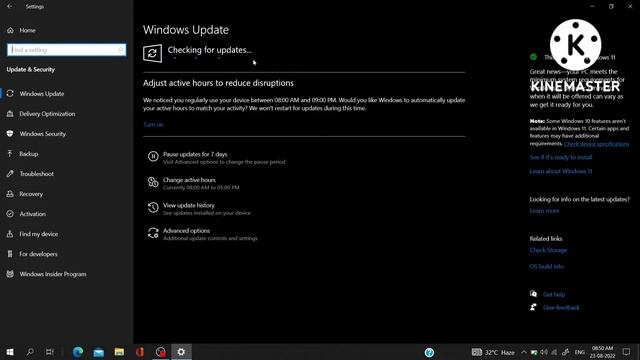Click the Backup arrow icon in the sidebar
Screen dimensions: 640x360
tap(10, 153)
